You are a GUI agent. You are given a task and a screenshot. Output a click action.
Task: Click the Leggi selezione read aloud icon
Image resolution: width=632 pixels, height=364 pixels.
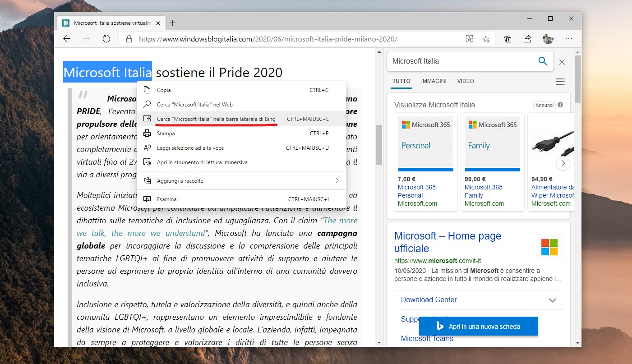point(147,148)
